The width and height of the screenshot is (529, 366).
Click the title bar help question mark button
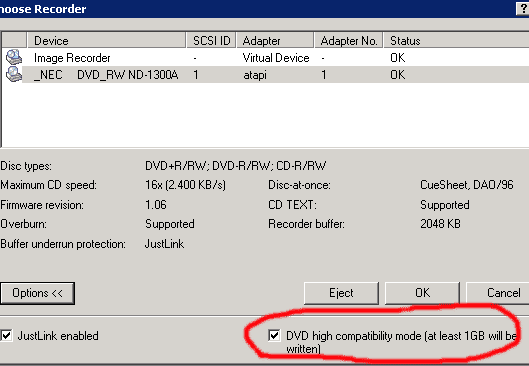click(x=523, y=9)
